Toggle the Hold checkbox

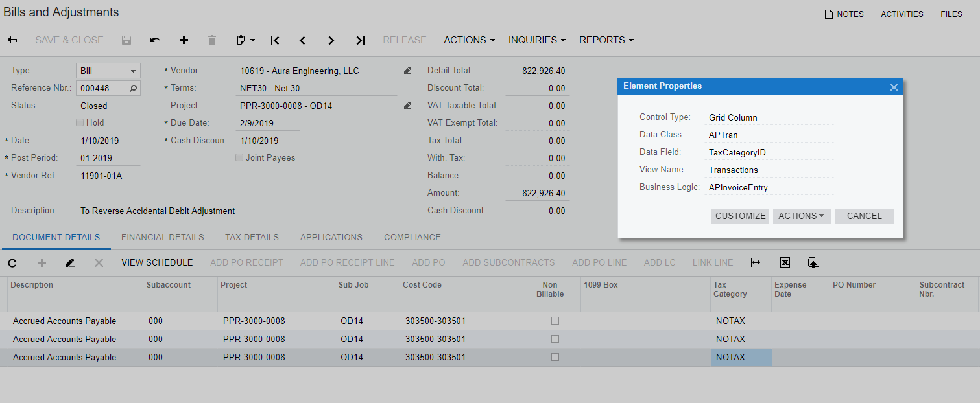pos(80,122)
